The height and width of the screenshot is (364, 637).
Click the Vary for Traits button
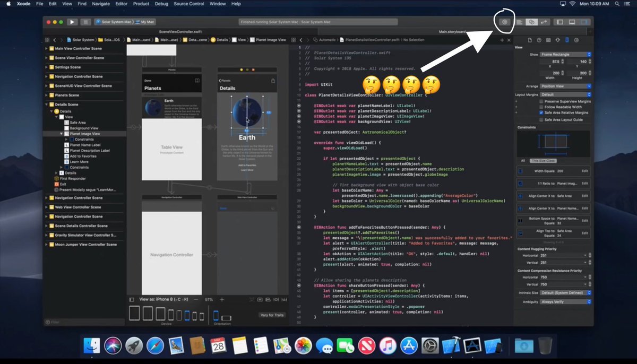pos(272,315)
